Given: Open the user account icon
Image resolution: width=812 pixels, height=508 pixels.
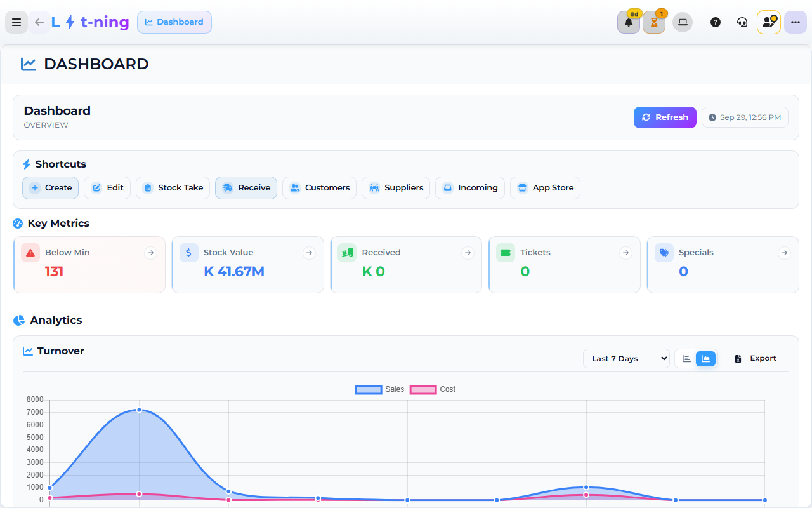Looking at the screenshot, I should (x=769, y=22).
